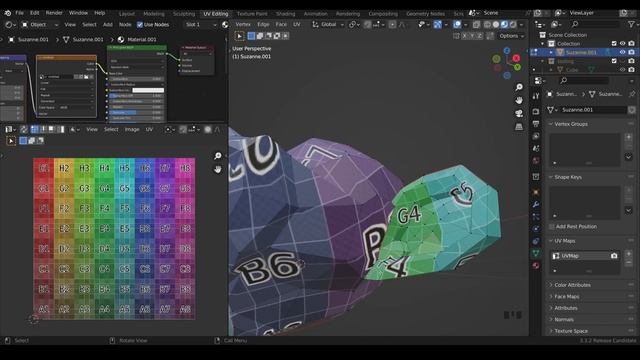
Task: Toggle the Collection eye visibility icon
Action: coord(622,43)
